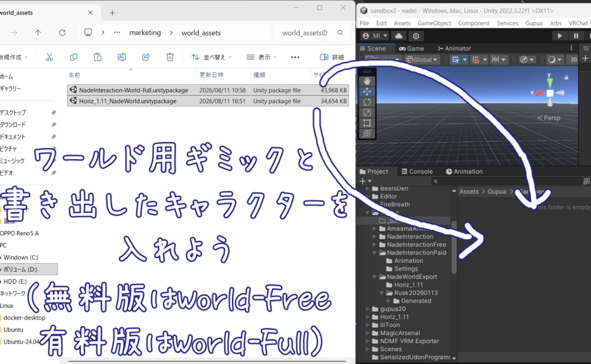Go up one folder in Explorer
591x364 pixels.
click(38, 33)
